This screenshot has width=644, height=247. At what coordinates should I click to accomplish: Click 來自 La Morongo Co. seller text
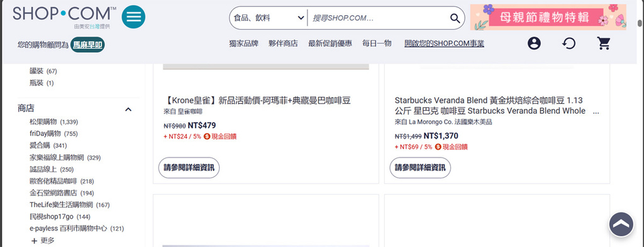[443, 122]
